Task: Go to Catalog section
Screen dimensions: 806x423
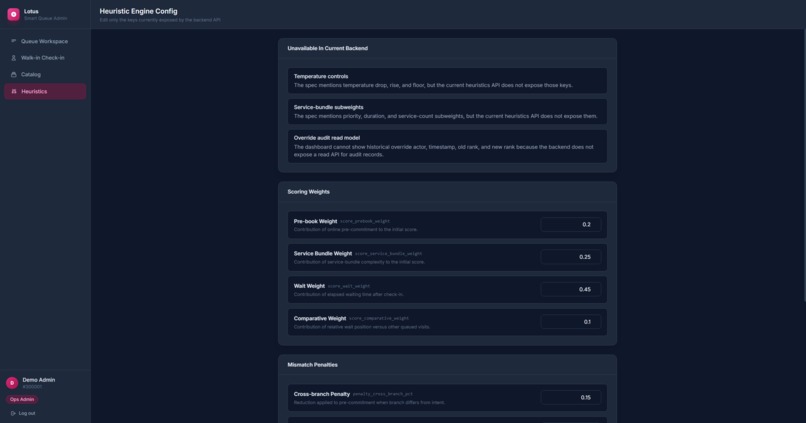Action: click(x=45, y=75)
